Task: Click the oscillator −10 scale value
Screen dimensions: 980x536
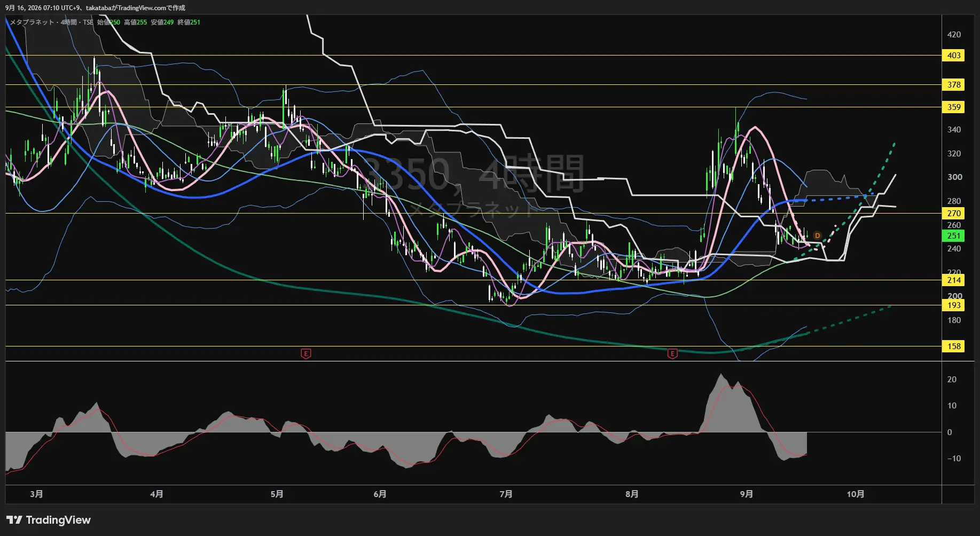Action: (953, 459)
